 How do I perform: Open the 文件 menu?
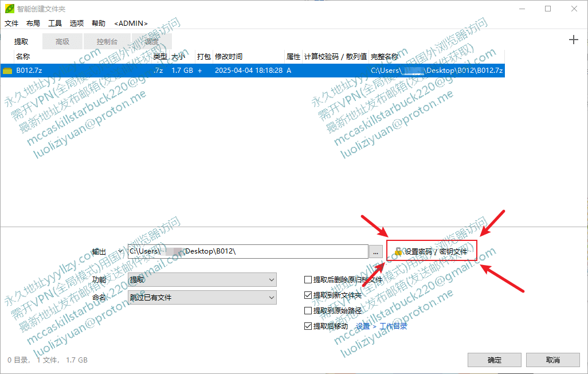point(11,24)
